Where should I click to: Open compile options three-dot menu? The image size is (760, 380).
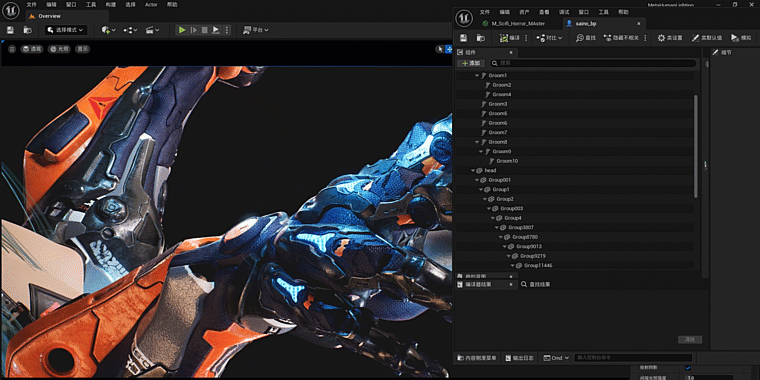pos(526,38)
